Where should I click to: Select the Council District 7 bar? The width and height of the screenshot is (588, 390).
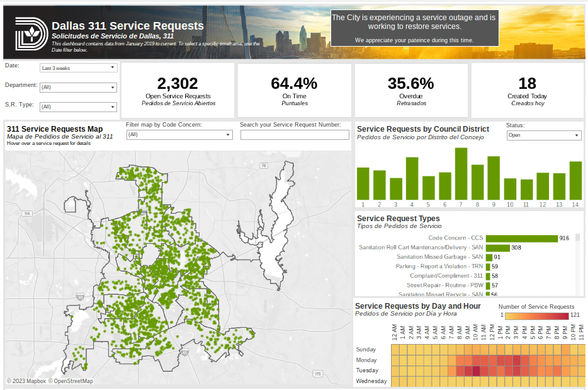[x=461, y=173]
